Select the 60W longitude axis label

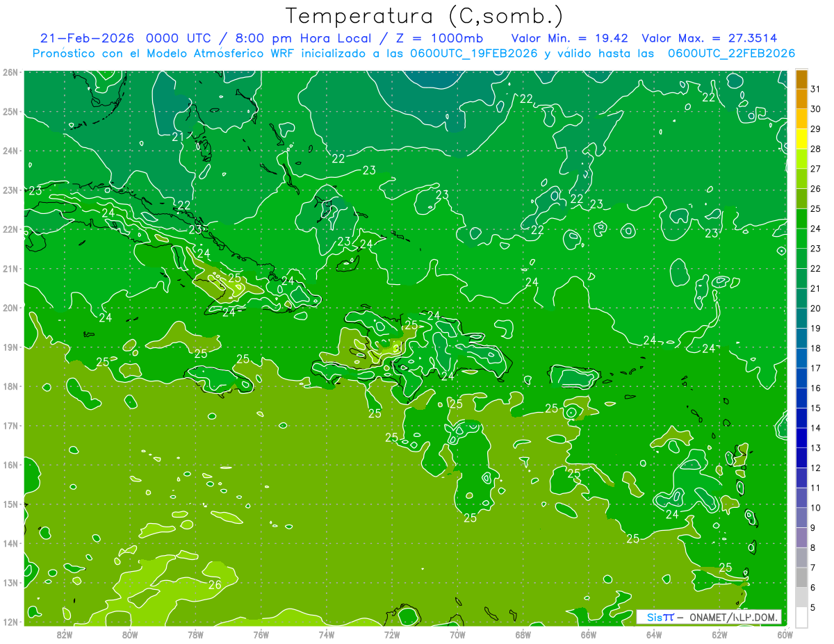785,634
